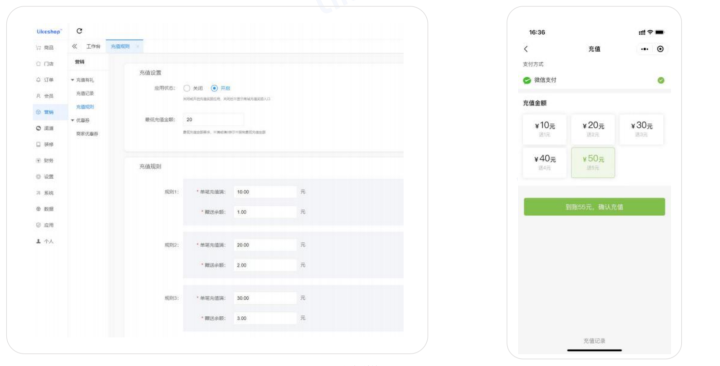Open the mini-program three-dots menu
This screenshot has height=366, width=720.
(645, 49)
